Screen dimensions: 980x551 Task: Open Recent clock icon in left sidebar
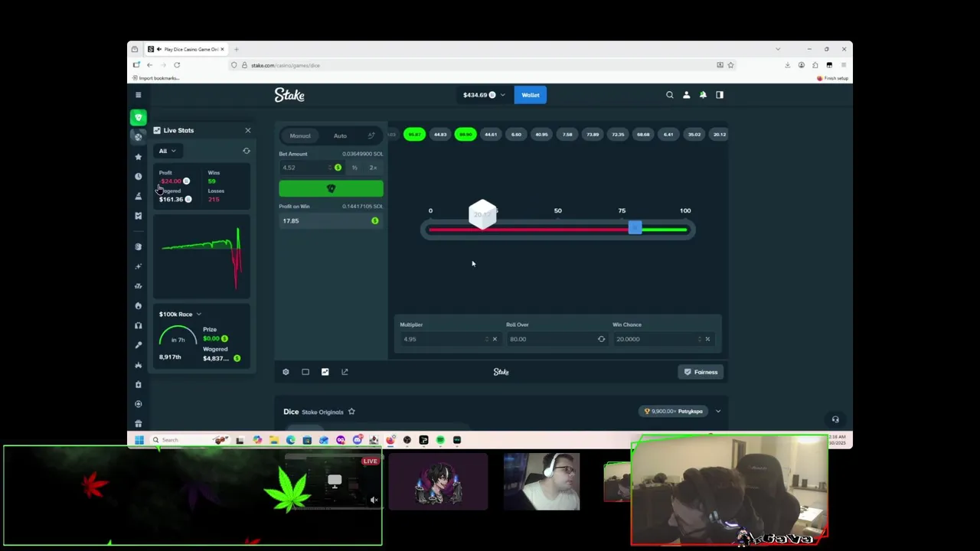[x=138, y=176]
